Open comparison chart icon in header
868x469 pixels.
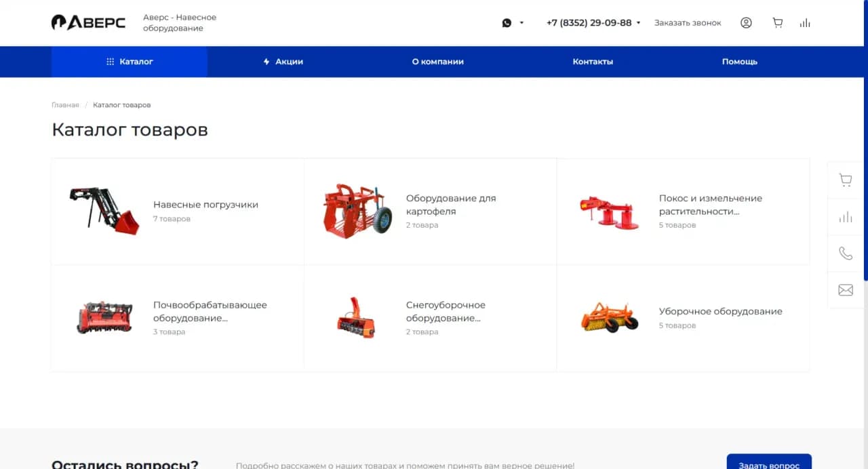[805, 23]
